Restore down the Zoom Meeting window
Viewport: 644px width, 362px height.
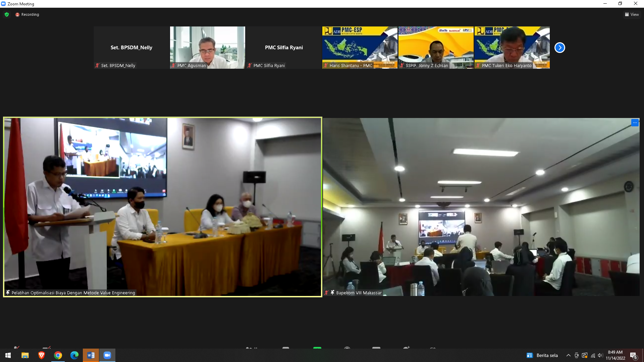coord(620,4)
